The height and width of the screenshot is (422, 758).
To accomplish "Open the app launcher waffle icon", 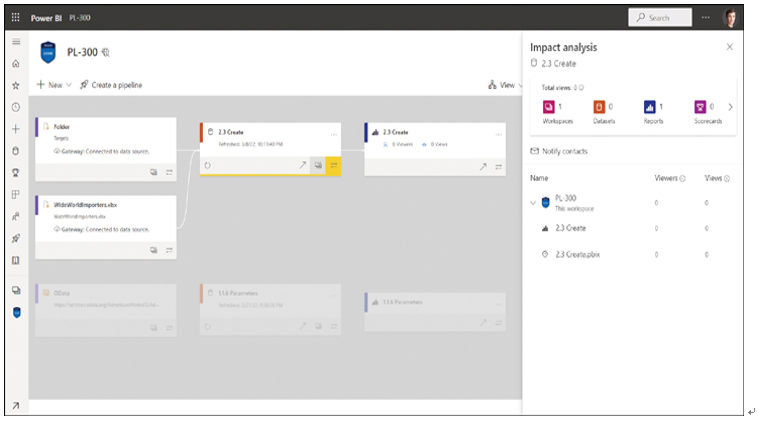I will 15,17.
